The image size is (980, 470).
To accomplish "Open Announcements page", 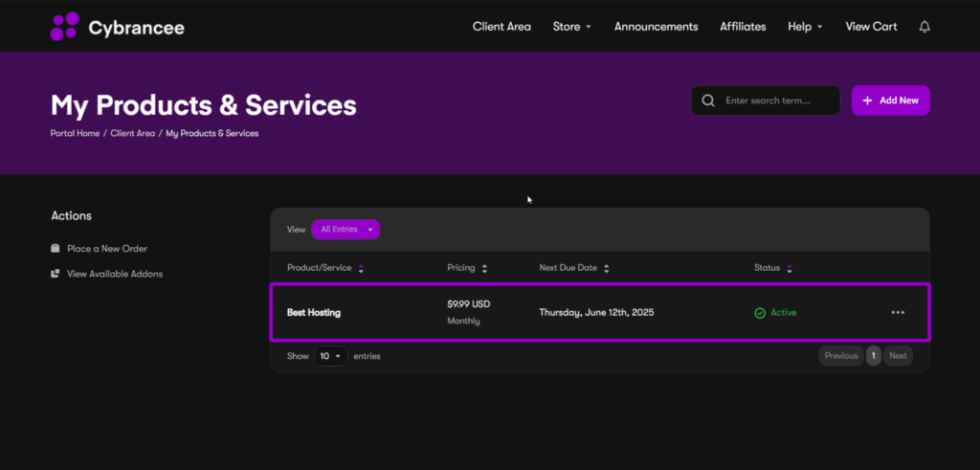I will point(657,26).
